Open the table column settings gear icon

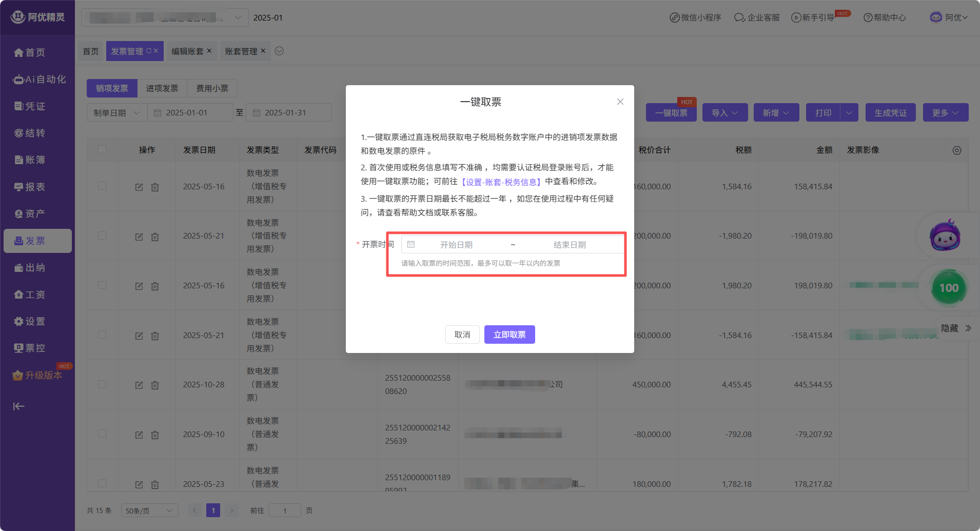pyautogui.click(x=956, y=150)
